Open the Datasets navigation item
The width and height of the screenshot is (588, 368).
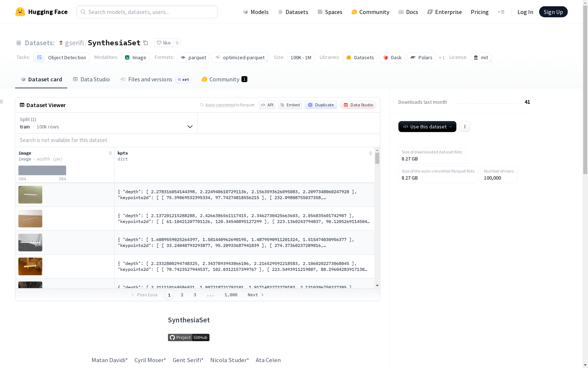tap(293, 12)
